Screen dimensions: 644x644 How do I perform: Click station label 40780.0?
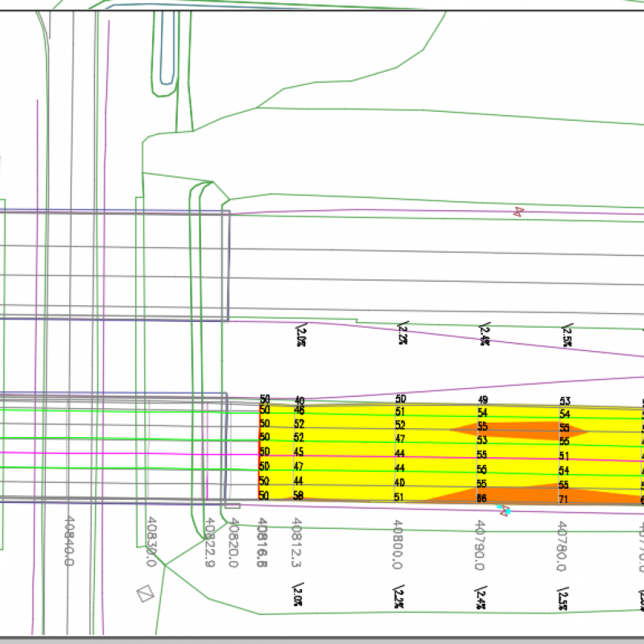tap(561, 544)
